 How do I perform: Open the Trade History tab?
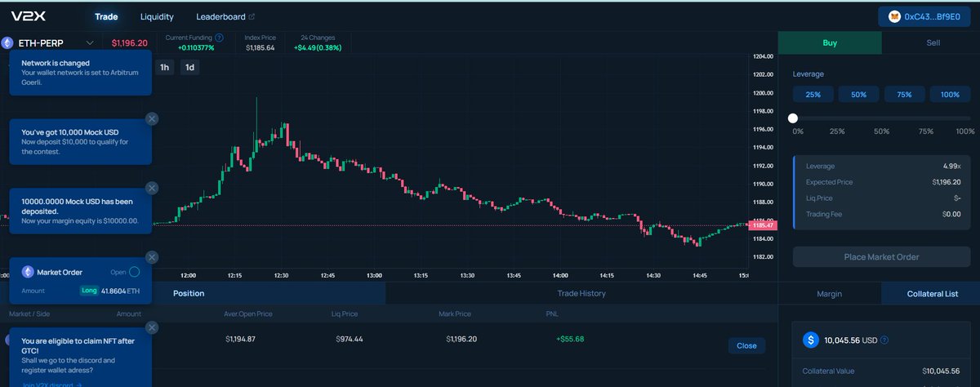tap(581, 293)
